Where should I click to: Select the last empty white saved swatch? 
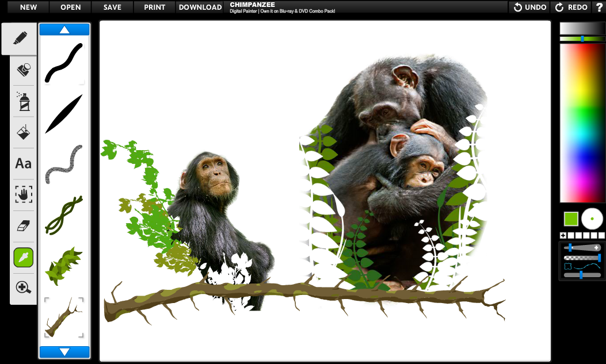click(601, 235)
